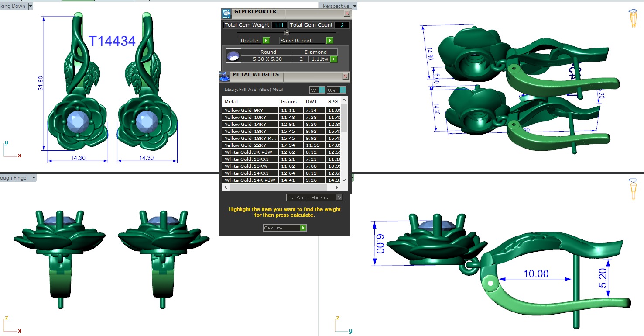Screen dimensions: 644x336
Task: Select the White Gold:10KW metal row
Action: (x=250, y=166)
